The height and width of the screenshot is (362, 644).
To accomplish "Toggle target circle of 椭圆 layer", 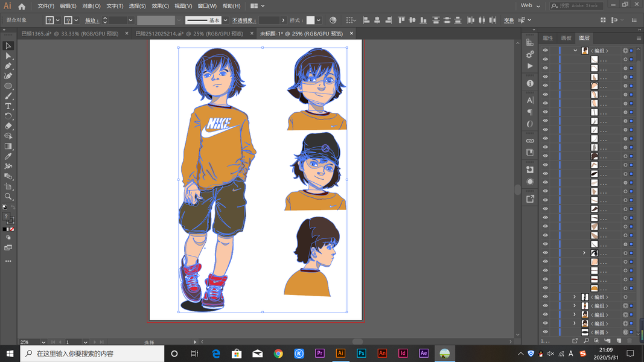I will pos(625,332).
